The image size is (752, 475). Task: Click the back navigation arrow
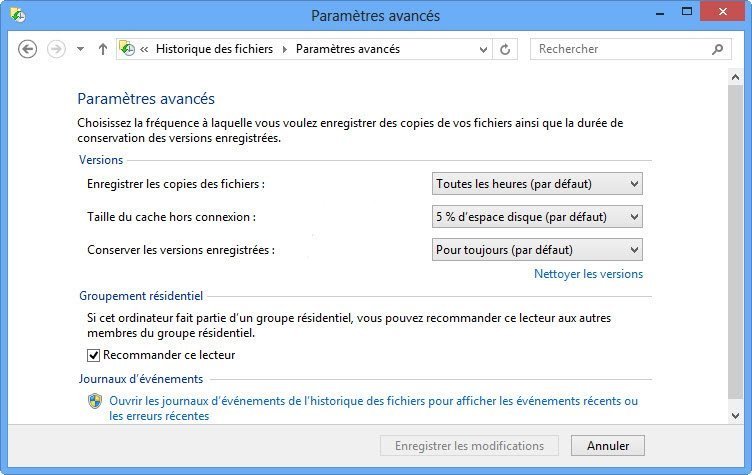[x=27, y=49]
